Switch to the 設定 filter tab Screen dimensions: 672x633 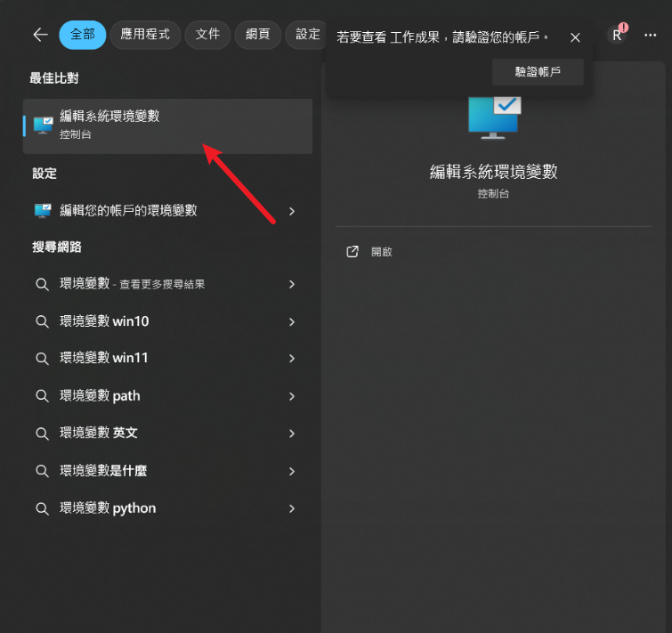[x=307, y=35]
